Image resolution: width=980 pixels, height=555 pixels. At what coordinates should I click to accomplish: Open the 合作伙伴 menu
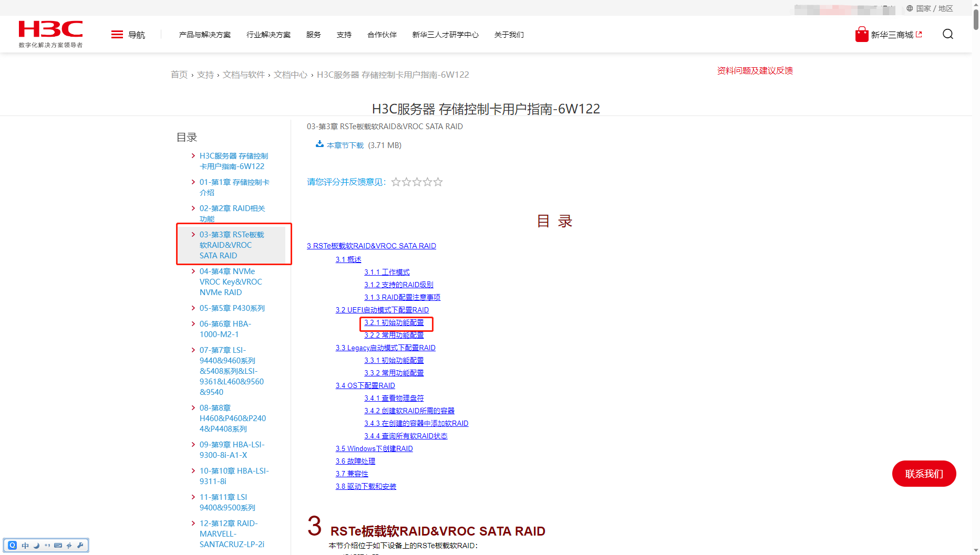tap(382, 35)
